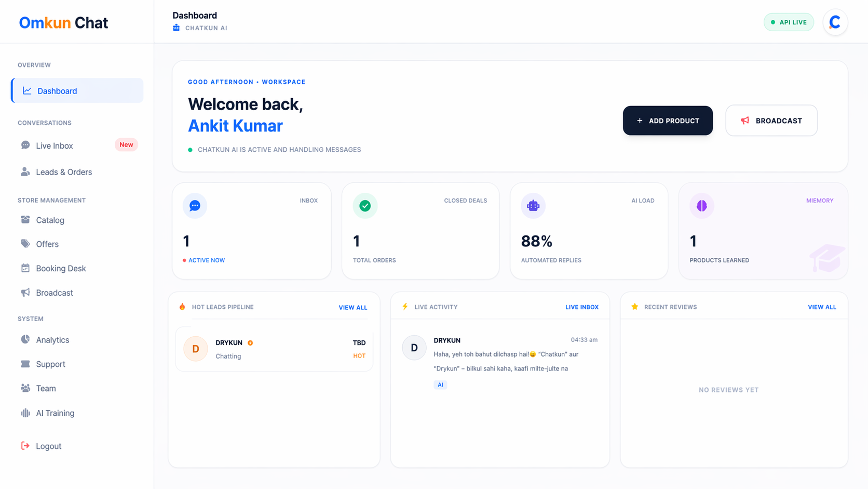The height and width of the screenshot is (489, 868).
Task: Open the Leads & Orders section
Action: click(64, 171)
